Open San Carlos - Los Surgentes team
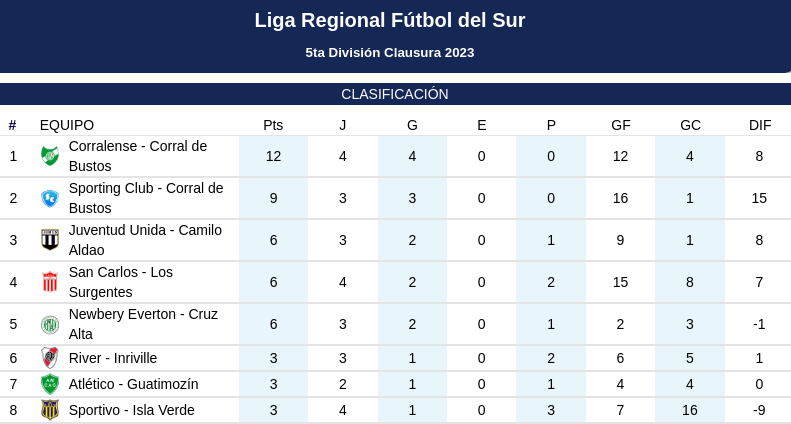 tap(121, 282)
